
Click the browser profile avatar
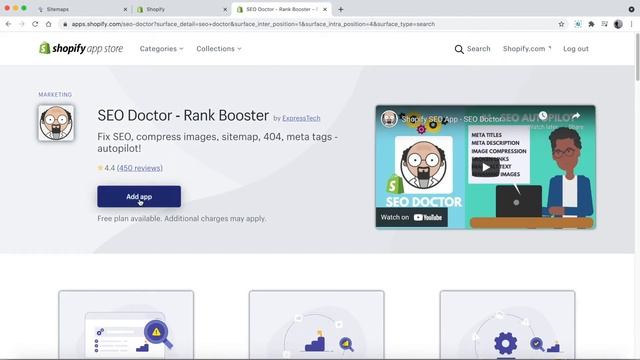coord(618,24)
